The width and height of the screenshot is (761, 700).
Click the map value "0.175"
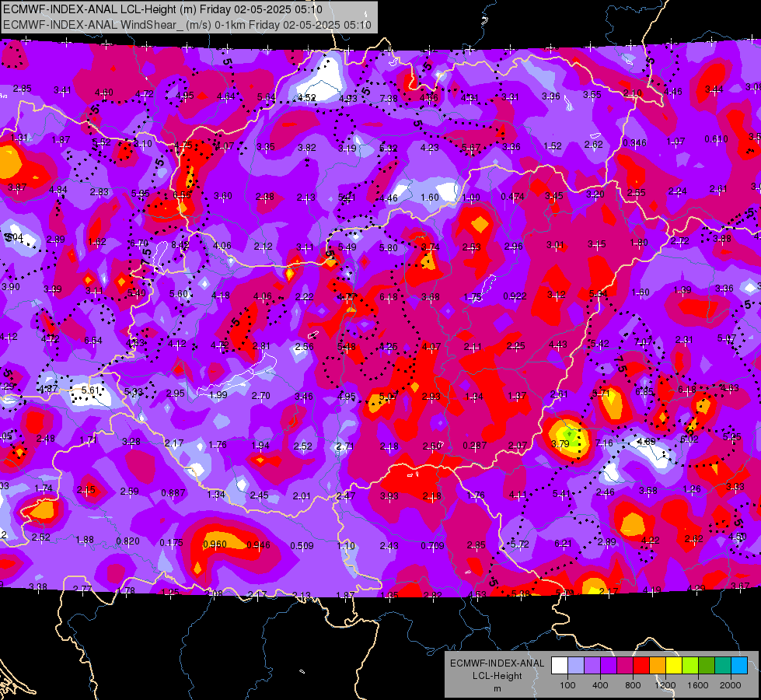pos(171,543)
